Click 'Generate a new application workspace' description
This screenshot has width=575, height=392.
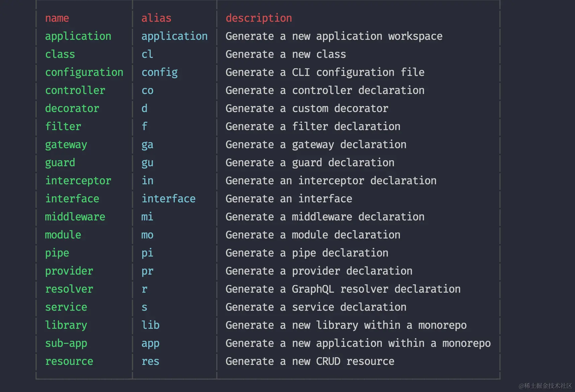coord(334,36)
